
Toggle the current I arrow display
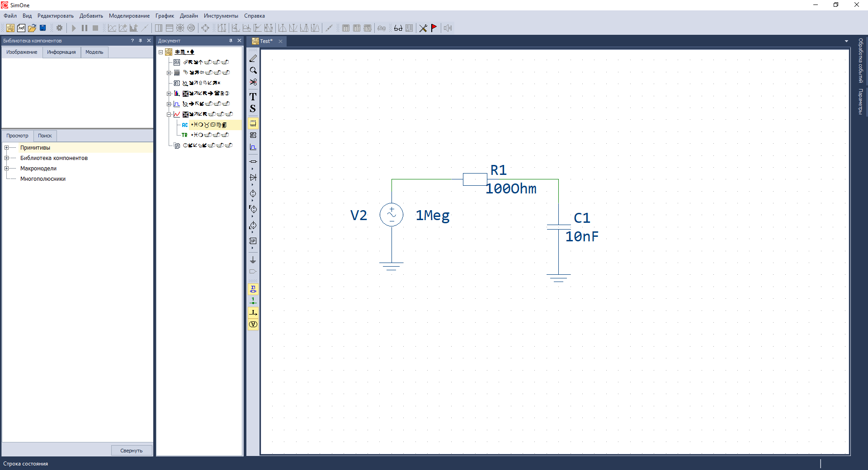tap(253, 312)
